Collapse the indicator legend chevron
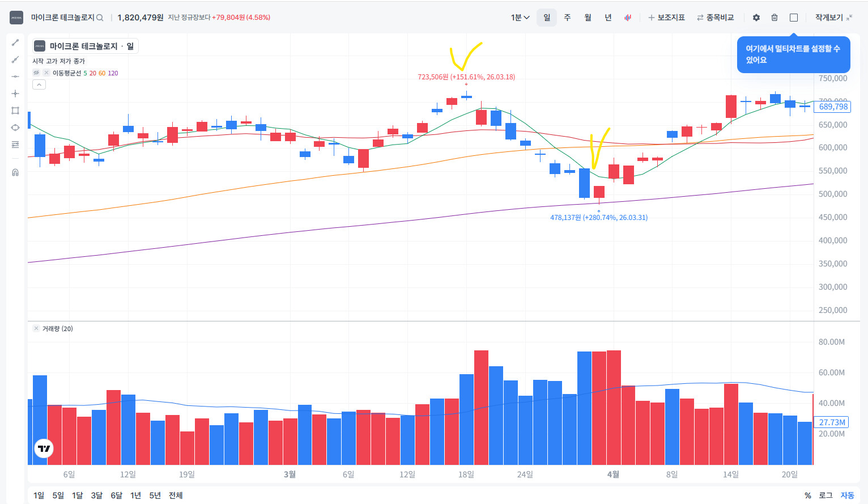Screen dimensions: 868x504 point(39,84)
